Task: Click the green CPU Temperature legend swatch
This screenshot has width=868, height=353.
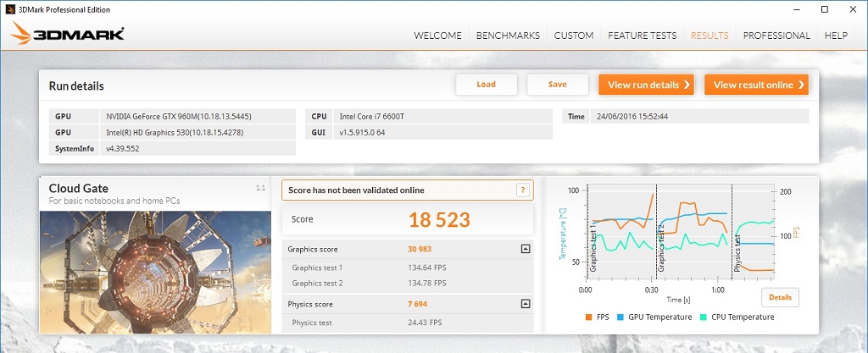Action: (x=704, y=317)
